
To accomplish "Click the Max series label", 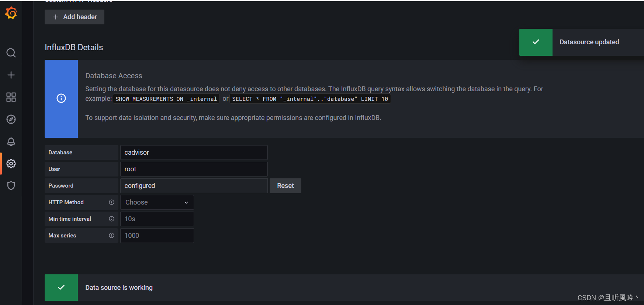I will click(x=62, y=236).
